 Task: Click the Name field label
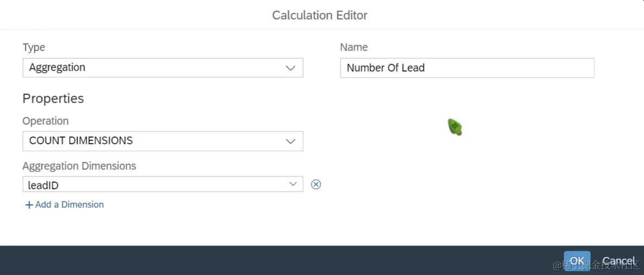click(353, 47)
